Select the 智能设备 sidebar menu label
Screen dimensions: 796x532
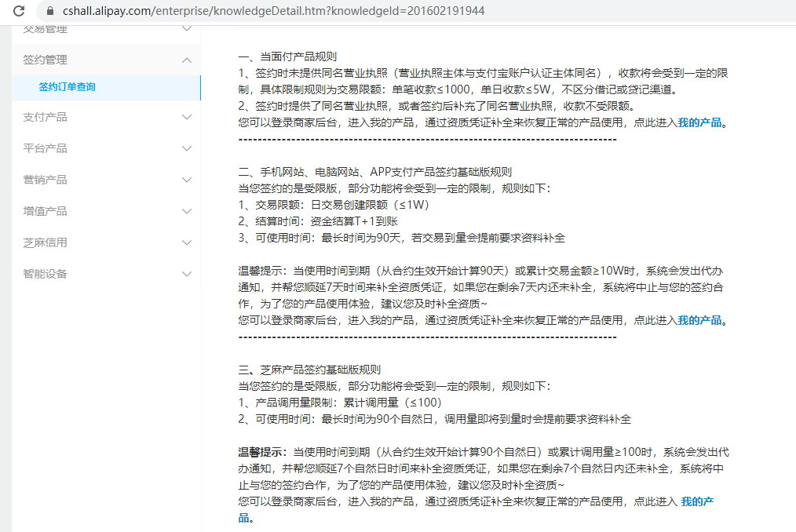point(45,274)
